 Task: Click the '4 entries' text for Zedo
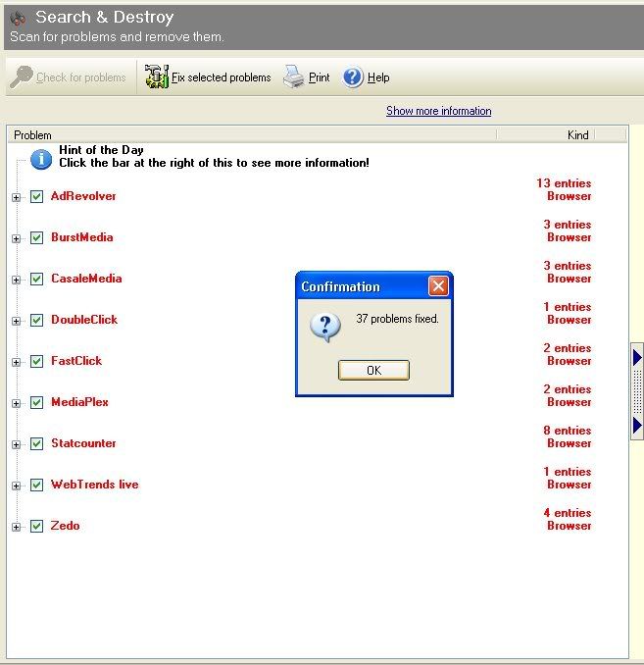(x=567, y=513)
